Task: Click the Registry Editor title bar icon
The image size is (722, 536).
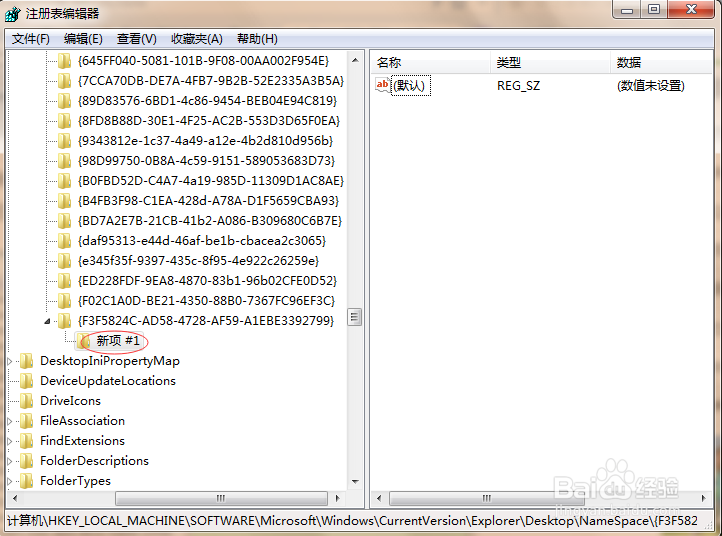Action: 13,13
